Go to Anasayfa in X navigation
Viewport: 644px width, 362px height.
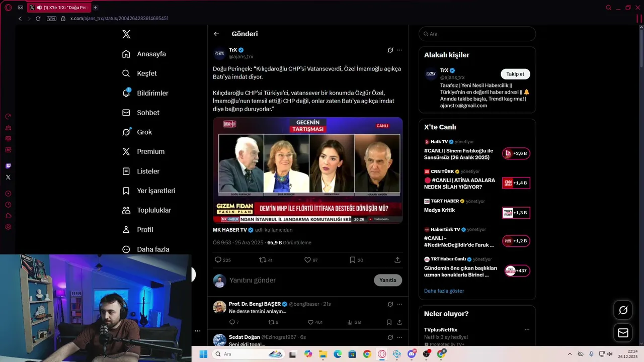click(144, 54)
